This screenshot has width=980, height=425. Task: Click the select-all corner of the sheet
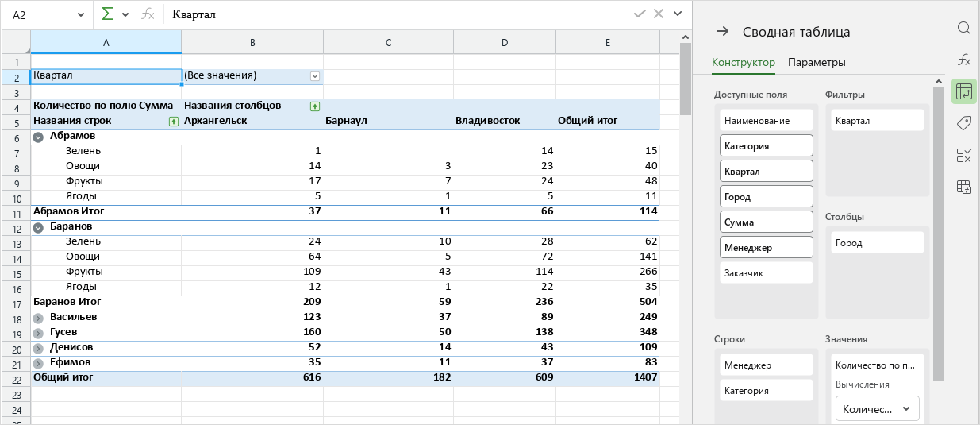tap(15, 42)
